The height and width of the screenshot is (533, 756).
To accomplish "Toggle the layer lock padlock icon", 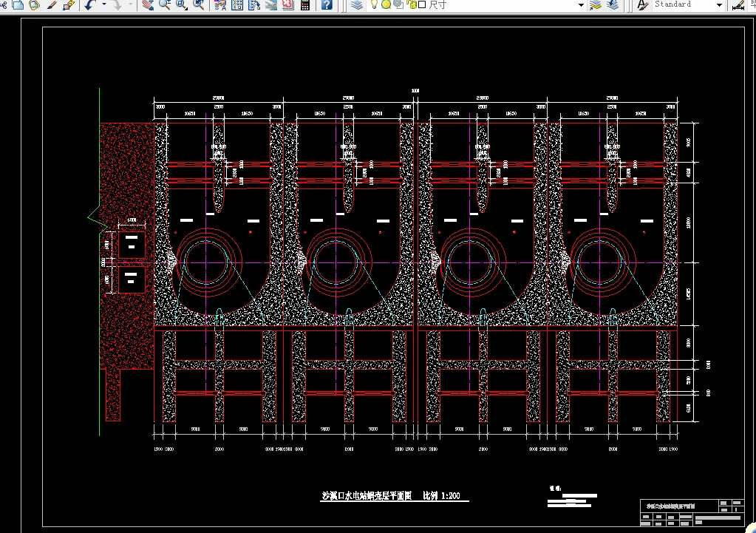I will click(x=412, y=4).
